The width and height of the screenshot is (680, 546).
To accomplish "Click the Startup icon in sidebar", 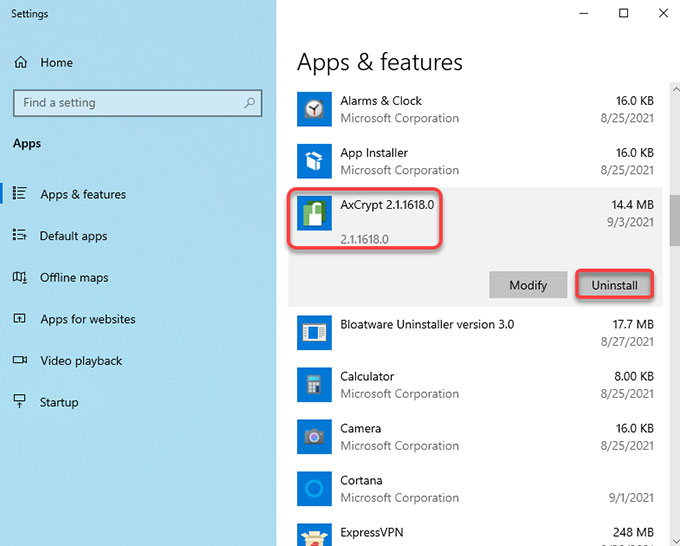I will (20, 401).
